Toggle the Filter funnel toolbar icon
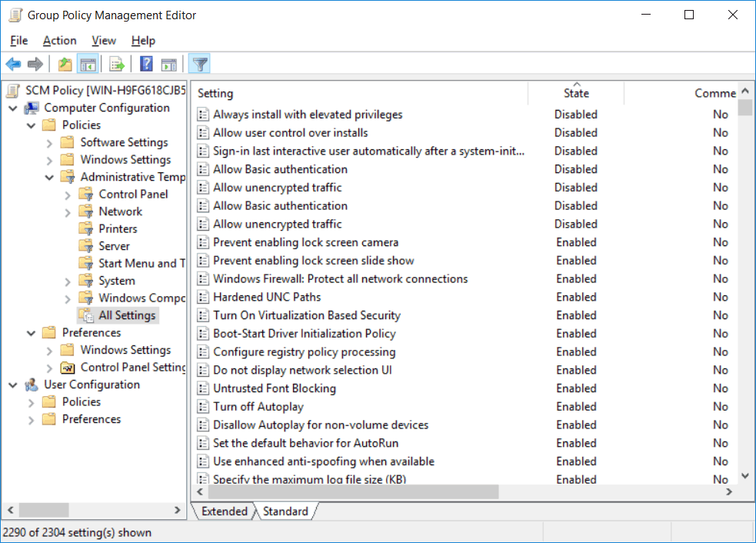756x543 pixels. point(200,64)
